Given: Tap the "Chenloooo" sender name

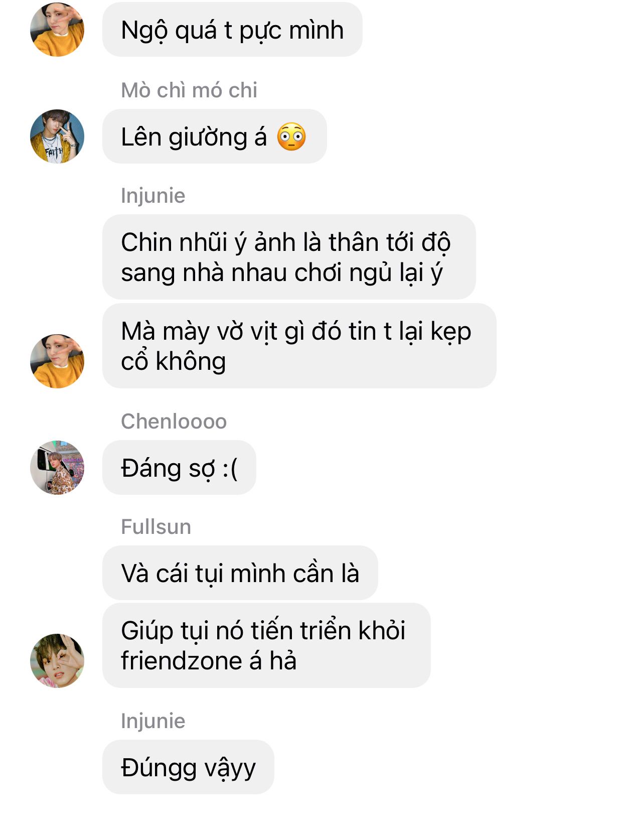Looking at the screenshot, I should click(x=174, y=422).
